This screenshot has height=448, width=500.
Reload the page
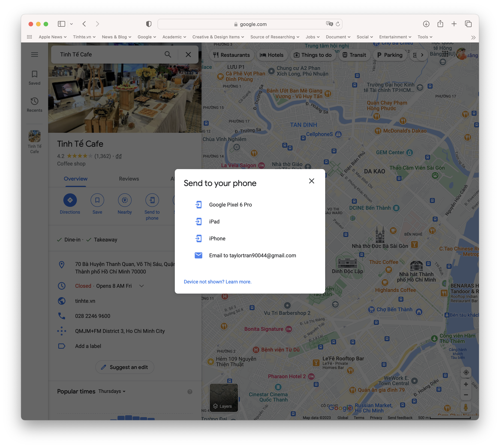[x=338, y=24]
